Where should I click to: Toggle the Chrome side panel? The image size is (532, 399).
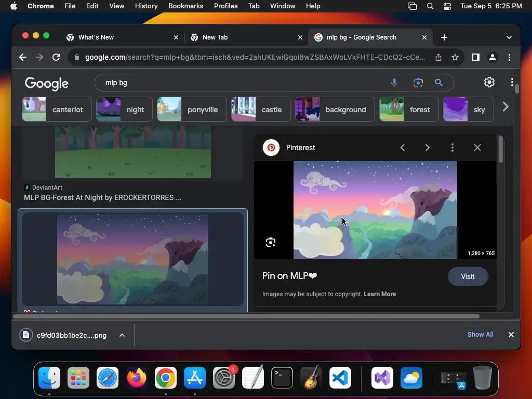point(476,57)
